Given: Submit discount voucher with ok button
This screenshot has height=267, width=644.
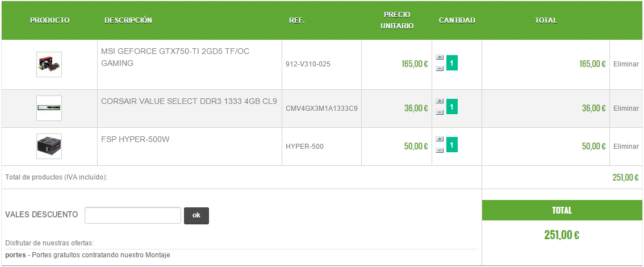Looking at the screenshot, I should [x=196, y=216].
